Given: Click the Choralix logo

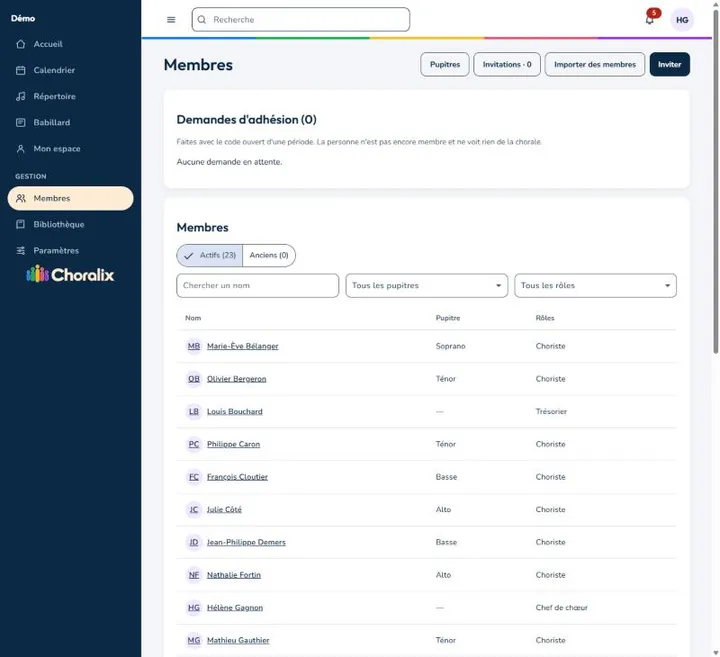Looking at the screenshot, I should [70, 274].
